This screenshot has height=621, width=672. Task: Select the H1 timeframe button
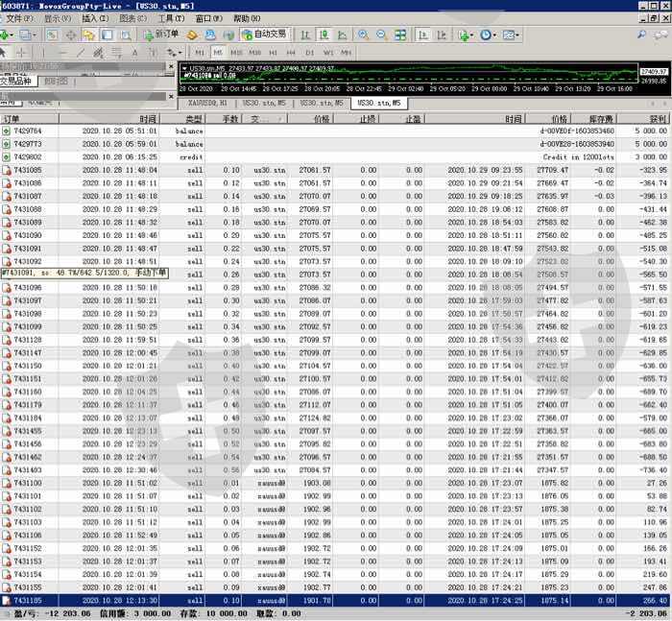point(273,52)
